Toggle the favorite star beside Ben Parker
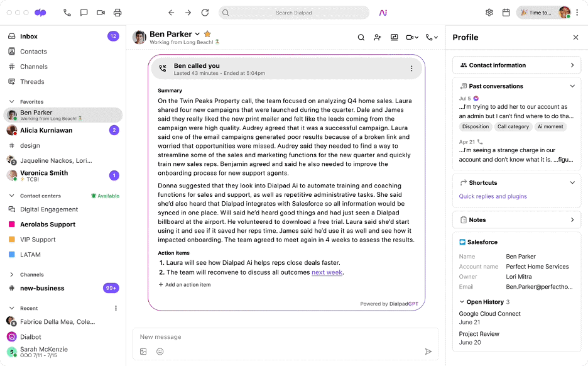The height and width of the screenshot is (366, 588). click(x=208, y=34)
